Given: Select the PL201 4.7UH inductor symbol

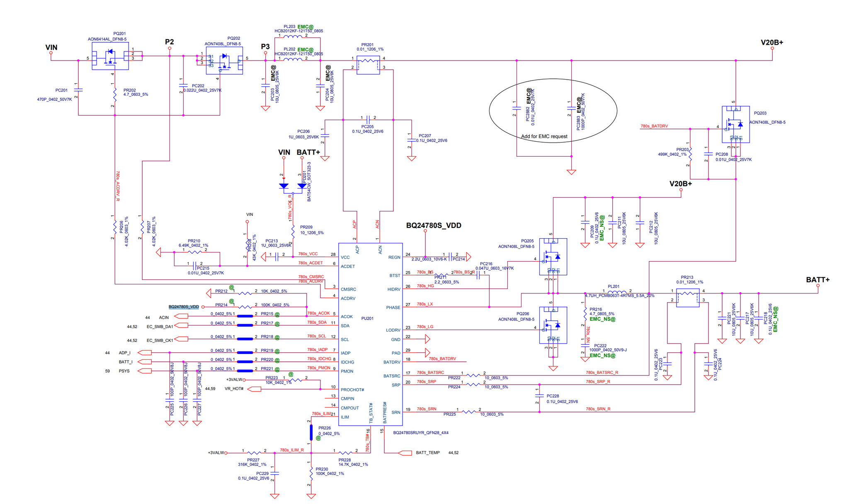Looking at the screenshot, I should 617,292.
